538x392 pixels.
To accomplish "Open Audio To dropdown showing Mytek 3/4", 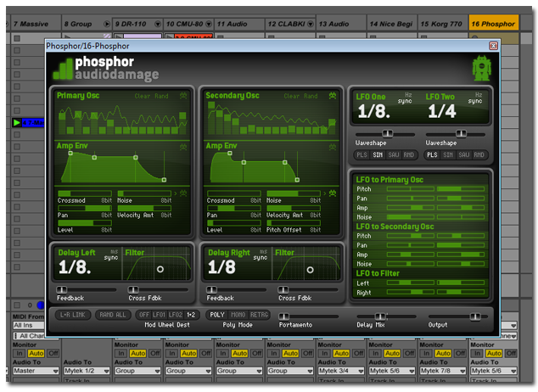I will [341, 371].
